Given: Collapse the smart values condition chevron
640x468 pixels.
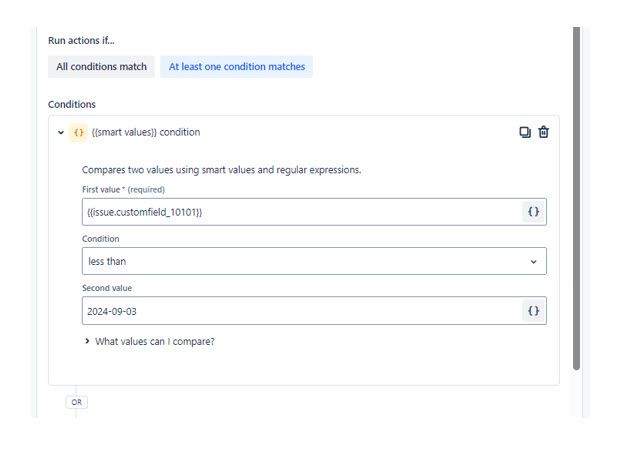Looking at the screenshot, I should 61,133.
